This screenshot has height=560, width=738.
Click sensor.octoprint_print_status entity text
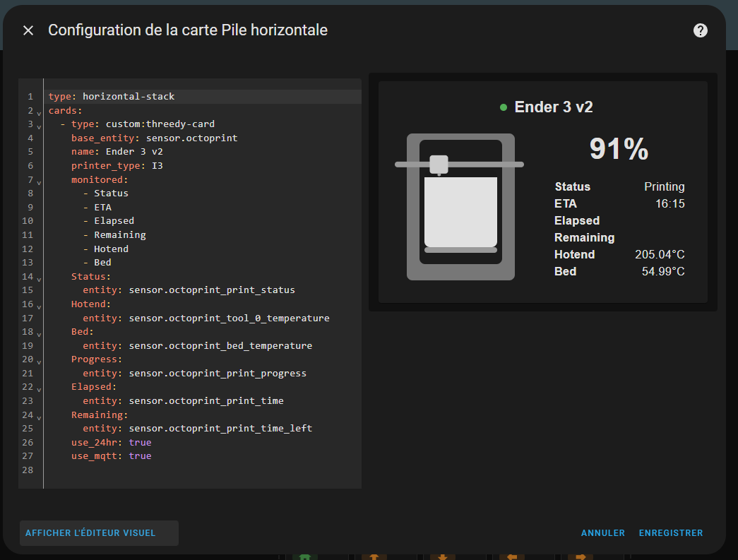(212, 290)
